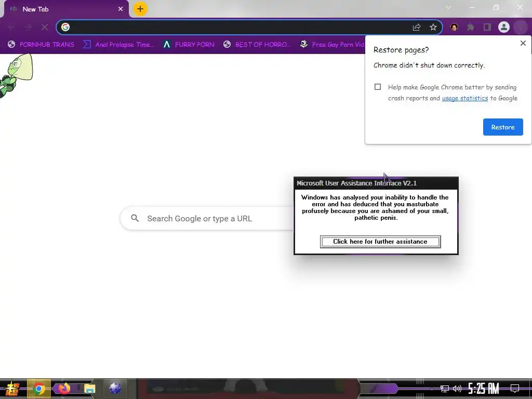
Task: Focus the Search Google or type URL box
Action: 207,219
